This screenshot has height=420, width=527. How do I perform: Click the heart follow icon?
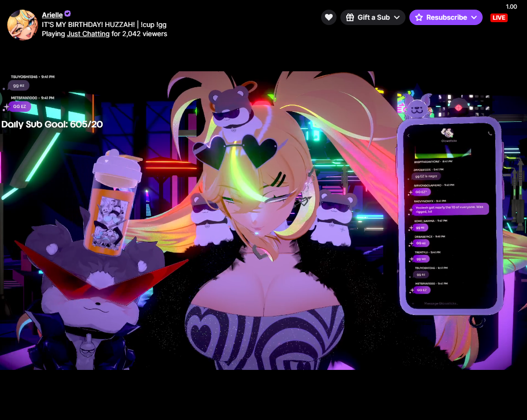coord(329,17)
